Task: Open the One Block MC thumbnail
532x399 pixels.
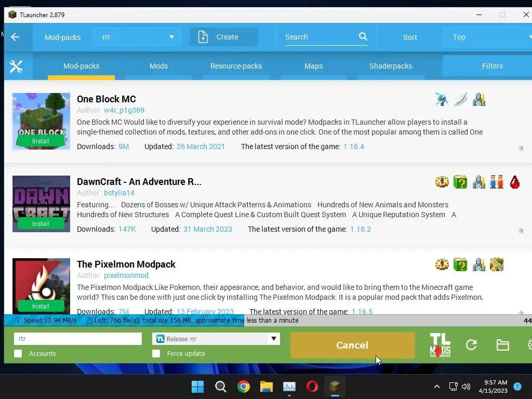Action: [41, 122]
